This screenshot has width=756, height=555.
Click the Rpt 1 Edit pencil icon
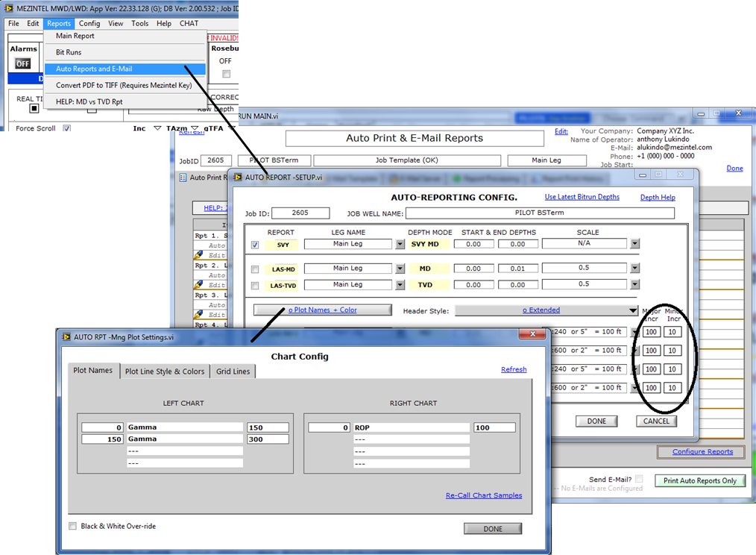click(198, 254)
